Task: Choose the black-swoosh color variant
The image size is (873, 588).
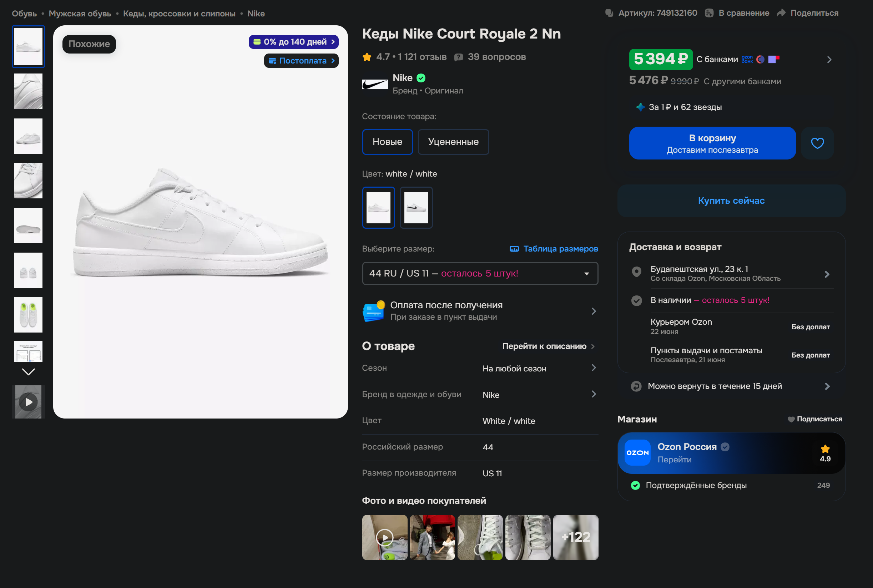Action: pyautogui.click(x=416, y=207)
